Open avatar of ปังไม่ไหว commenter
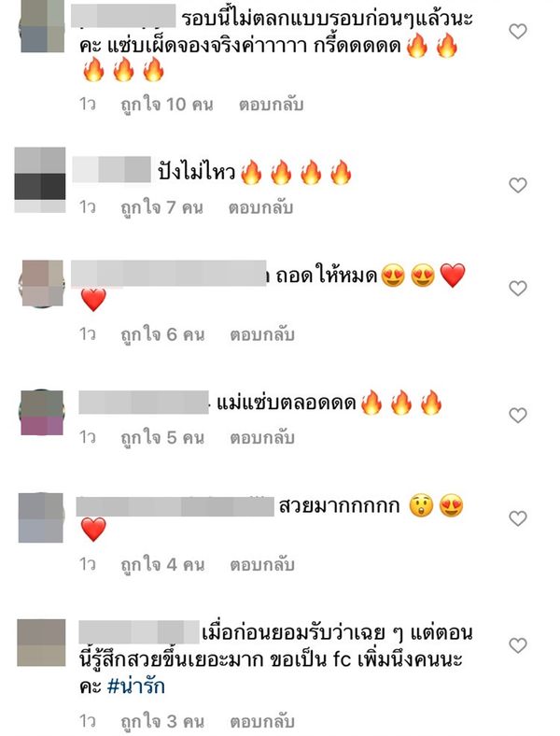The height and width of the screenshot is (736, 560). pos(40,180)
